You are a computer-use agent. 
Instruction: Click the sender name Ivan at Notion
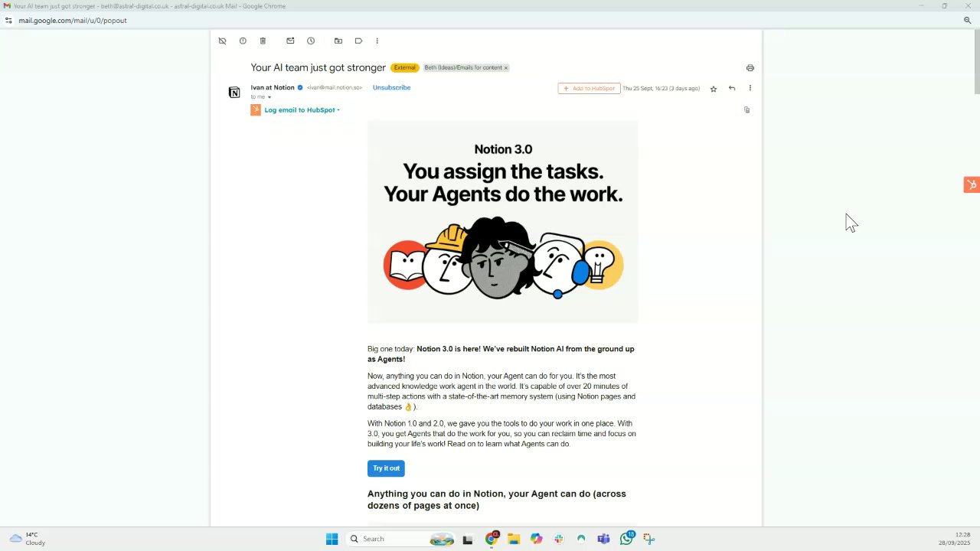tap(273, 87)
